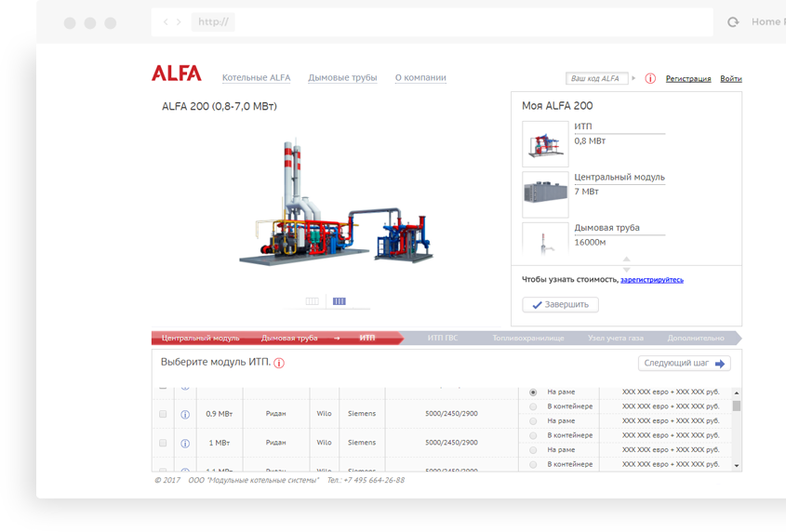Click the browser reload icon
Screen dimensions: 786x532
pyautogui.click(x=733, y=22)
